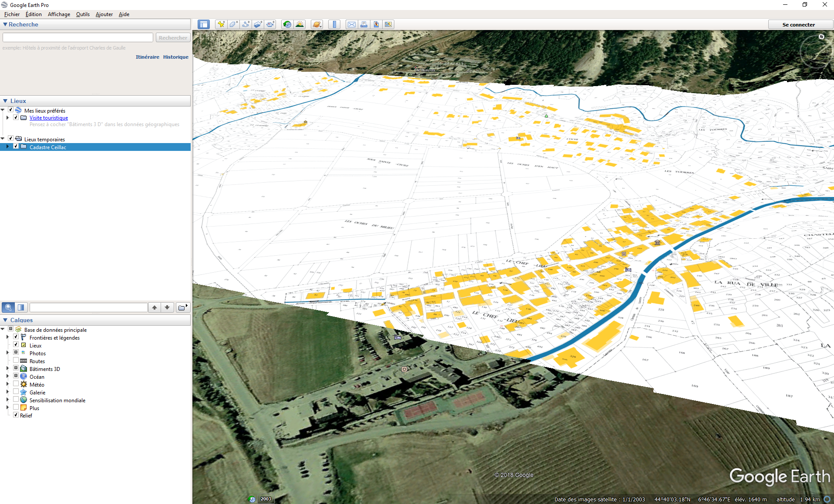Hide the sidebar with the toolbar button
The image size is (834, 504).
click(x=204, y=24)
